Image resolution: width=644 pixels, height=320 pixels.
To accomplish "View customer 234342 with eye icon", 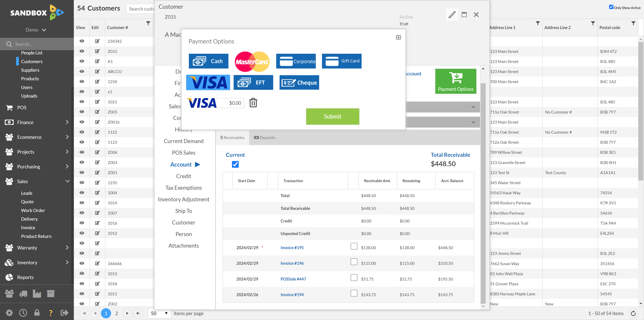I will (82, 41).
